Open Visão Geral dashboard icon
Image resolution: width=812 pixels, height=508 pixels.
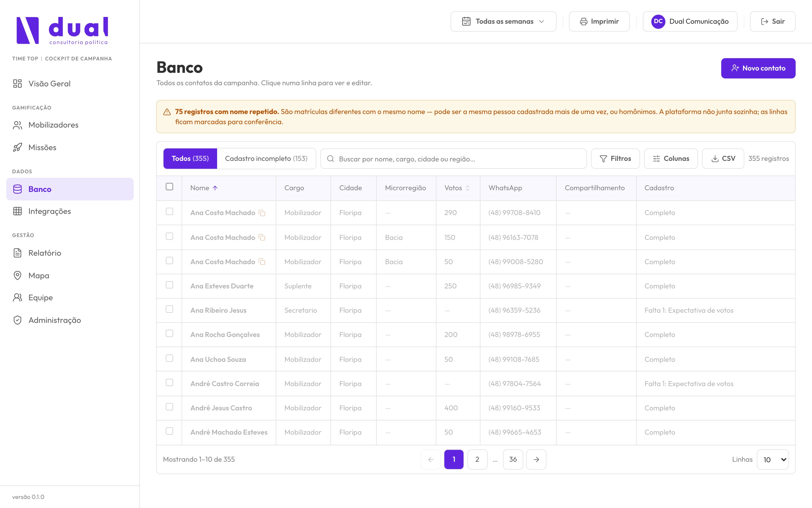(x=17, y=83)
